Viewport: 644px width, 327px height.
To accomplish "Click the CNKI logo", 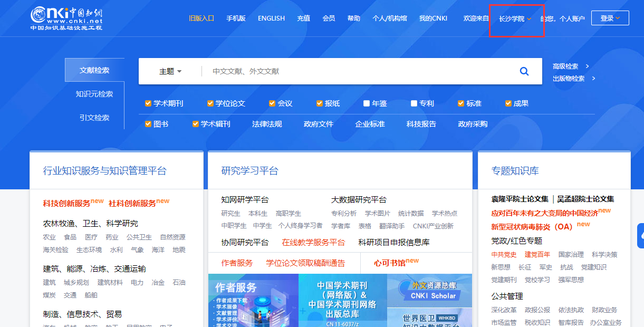I will (66, 18).
